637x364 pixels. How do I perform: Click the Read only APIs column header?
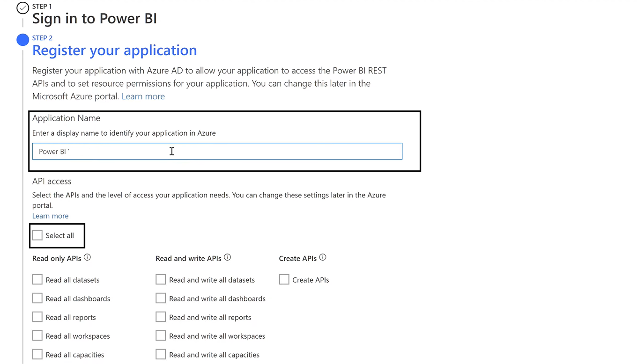coord(57,258)
